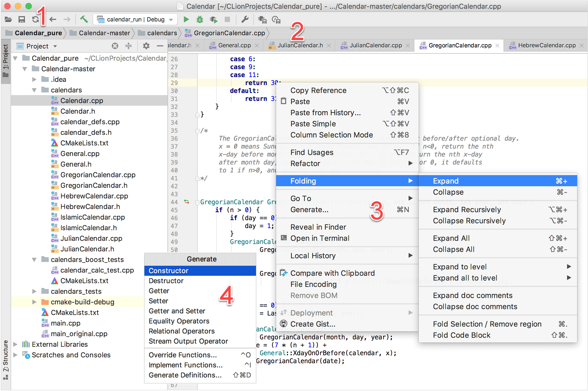Choose Find Usages from the context menu

tap(312, 152)
